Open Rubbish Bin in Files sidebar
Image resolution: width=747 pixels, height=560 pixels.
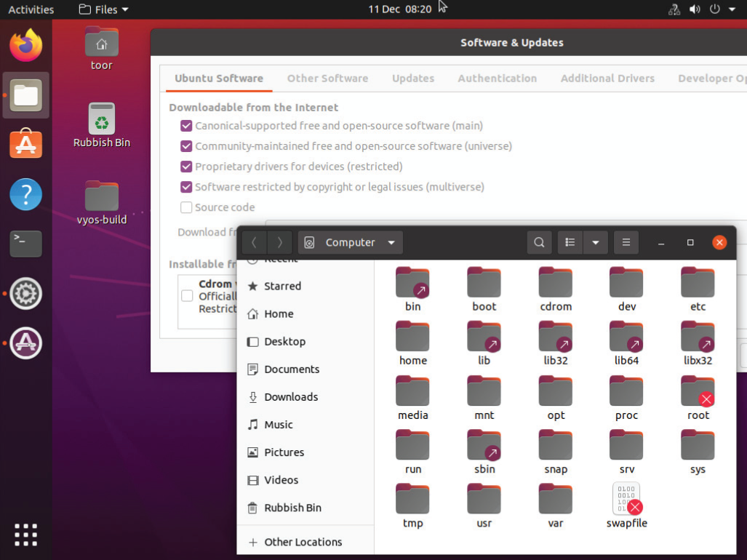[x=305, y=508]
